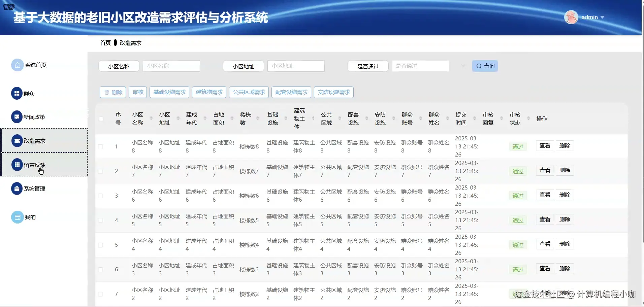Click 删除 for row 2
This screenshot has height=307, width=644.
(x=565, y=170)
